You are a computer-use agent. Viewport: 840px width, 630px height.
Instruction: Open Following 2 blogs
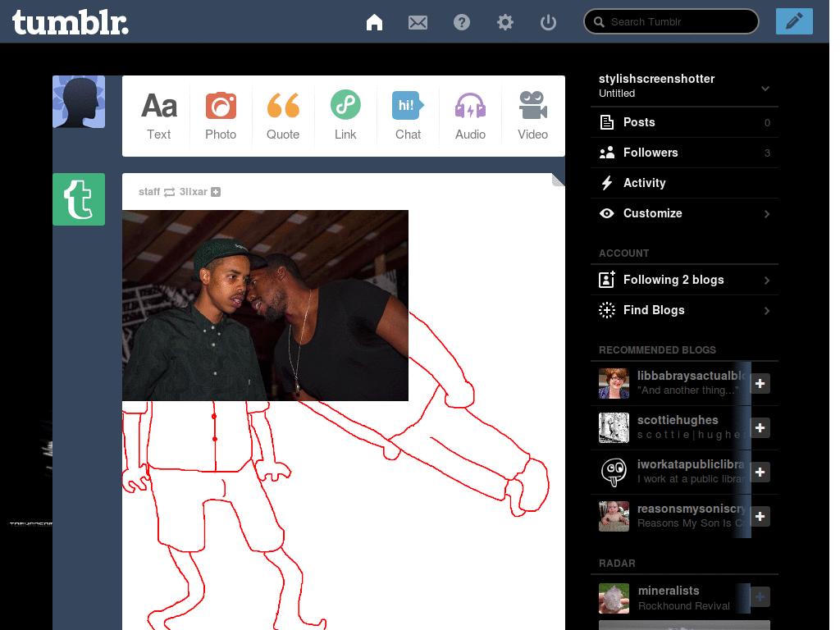click(684, 280)
